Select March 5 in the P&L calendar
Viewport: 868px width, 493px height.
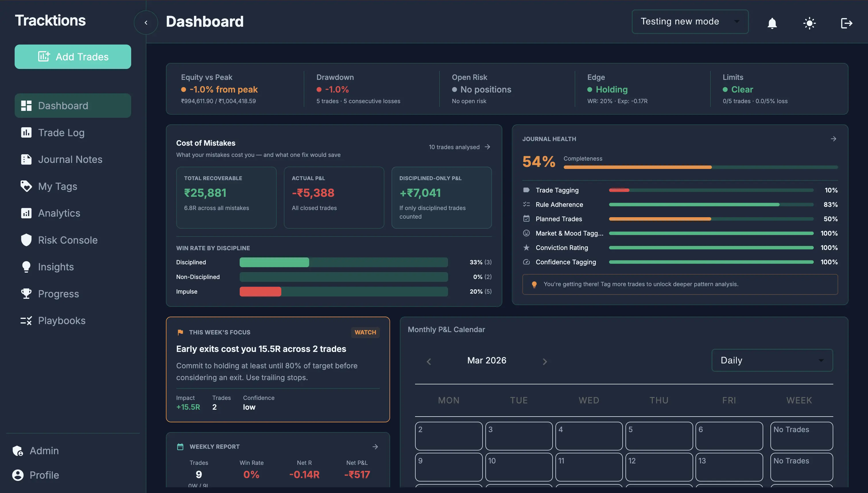(x=659, y=436)
